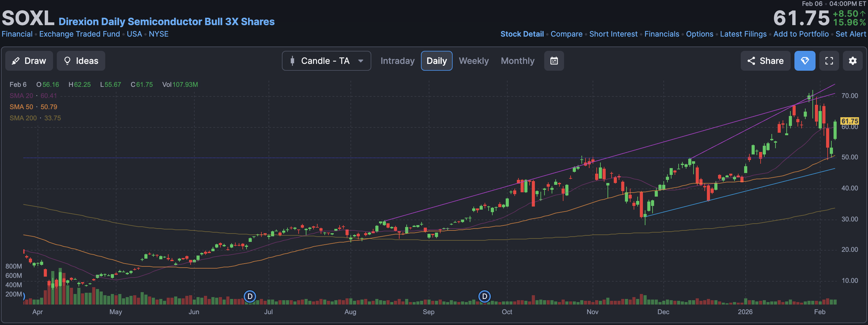Open the Financials link
Viewport: 868px width, 325px height.
click(x=662, y=34)
